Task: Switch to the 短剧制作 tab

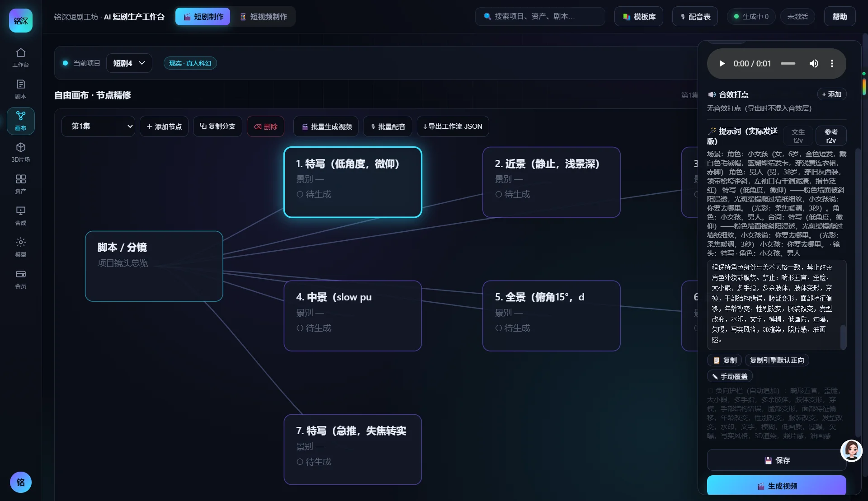Action: tap(203, 17)
